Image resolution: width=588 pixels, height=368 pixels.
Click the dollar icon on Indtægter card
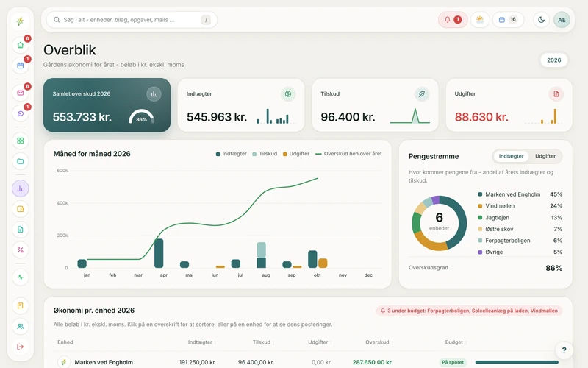288,94
